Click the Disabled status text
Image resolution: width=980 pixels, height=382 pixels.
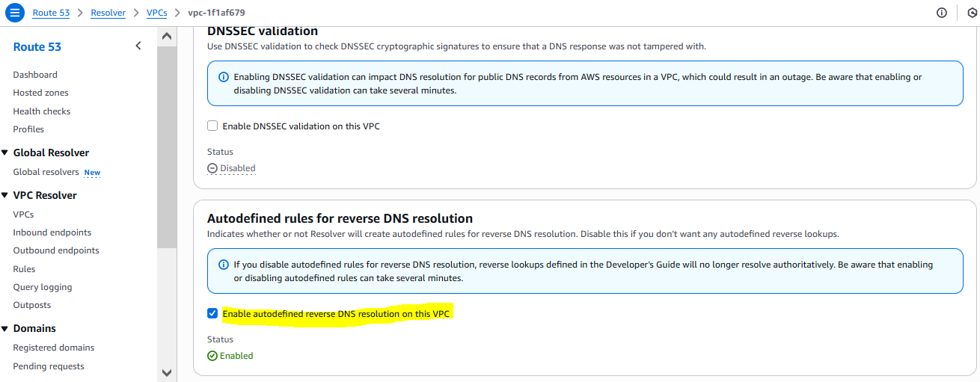coord(238,168)
